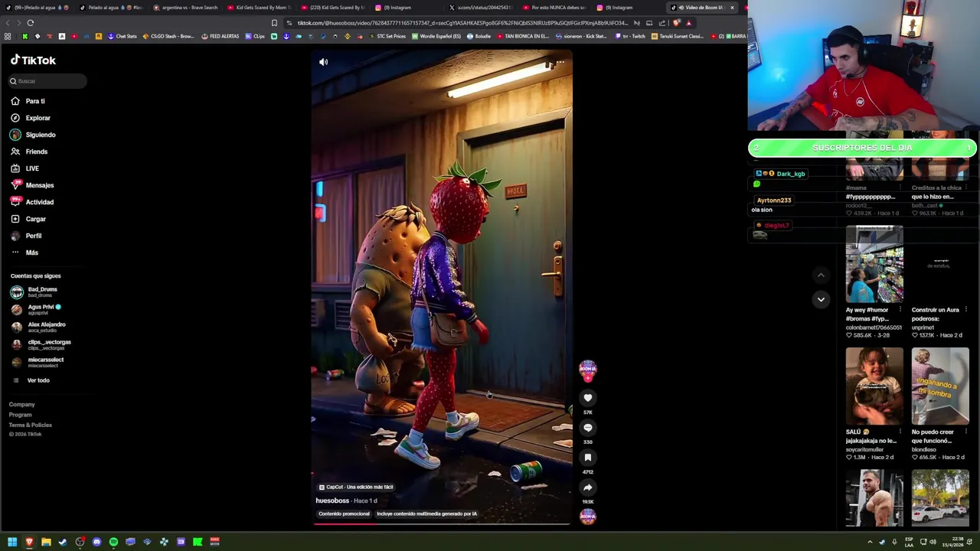
Task: Expand the Más menu
Action: (24, 253)
